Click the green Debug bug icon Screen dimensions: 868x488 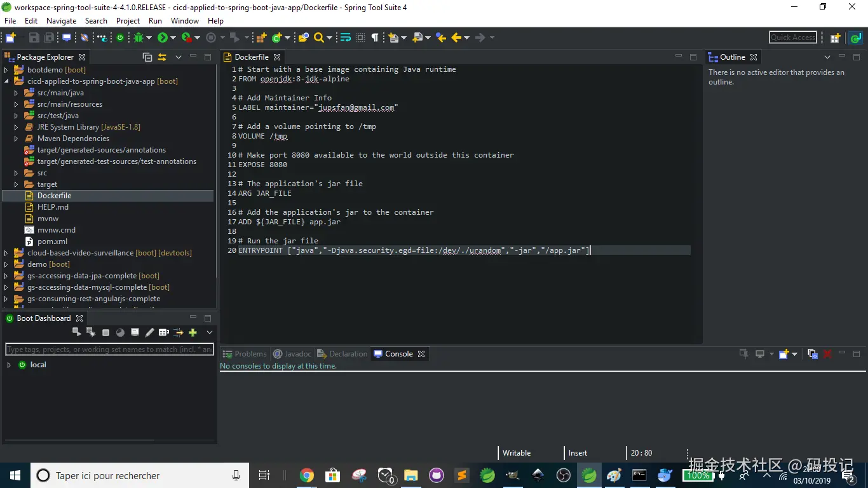point(139,37)
